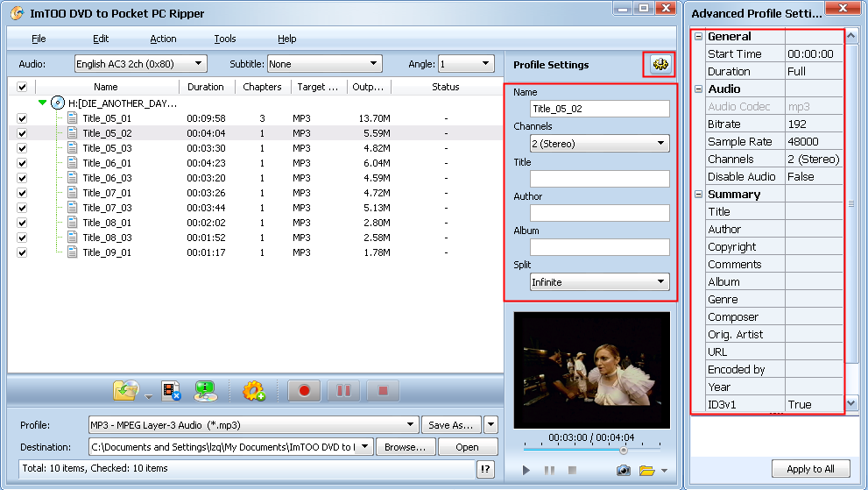Image resolution: width=868 pixels, height=490 pixels.
Task: Click the help '!?' button in status bar
Action: tap(485, 470)
